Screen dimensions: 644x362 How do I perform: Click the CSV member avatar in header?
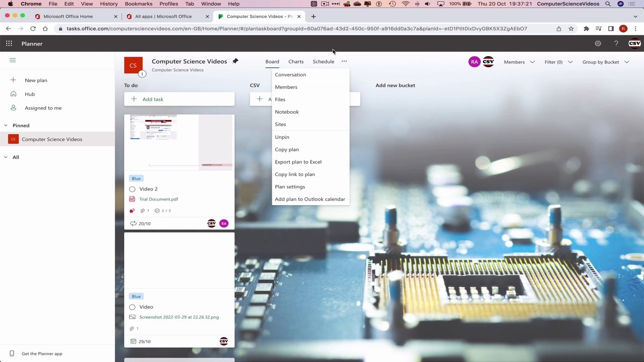(488, 62)
